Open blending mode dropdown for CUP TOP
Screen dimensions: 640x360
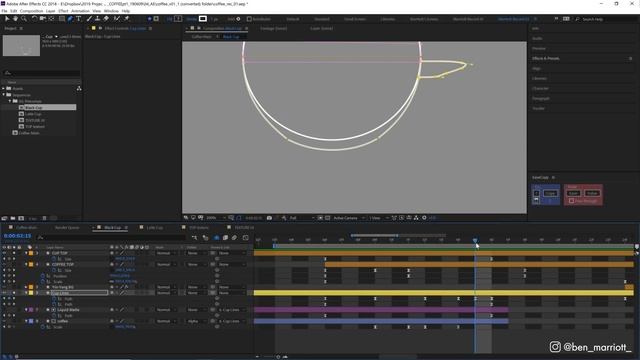(x=166, y=253)
